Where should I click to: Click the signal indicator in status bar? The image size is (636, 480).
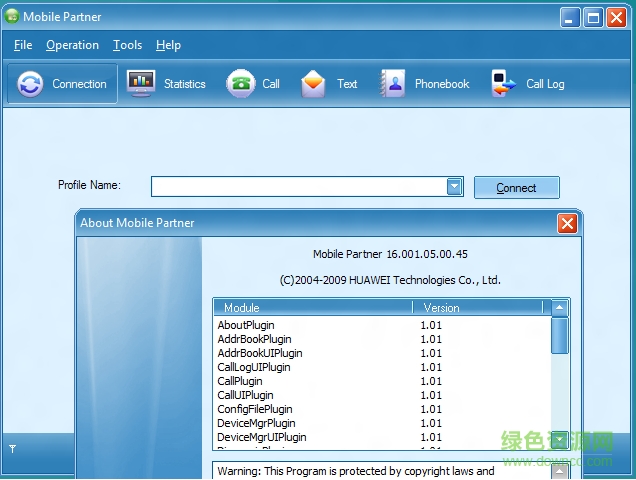click(x=12, y=449)
